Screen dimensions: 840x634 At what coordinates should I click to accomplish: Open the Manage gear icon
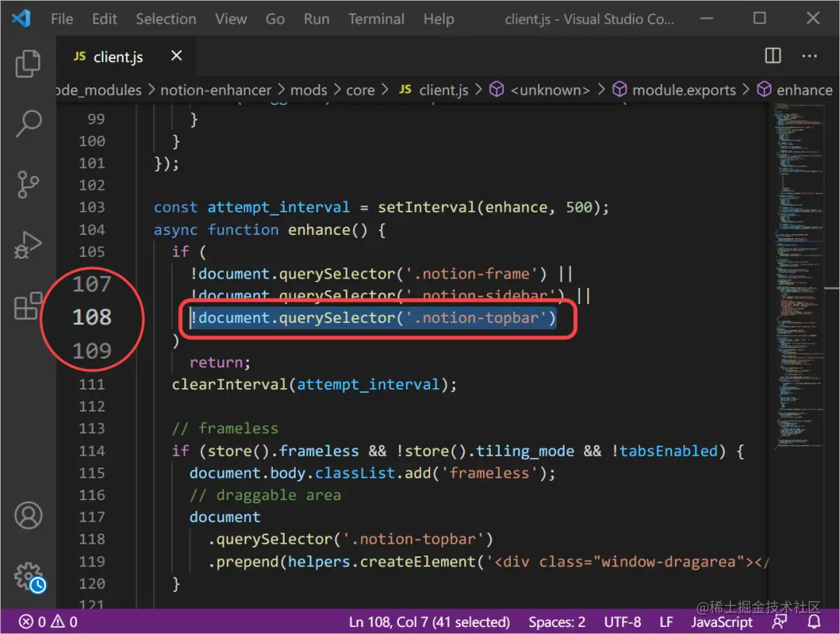(30, 577)
